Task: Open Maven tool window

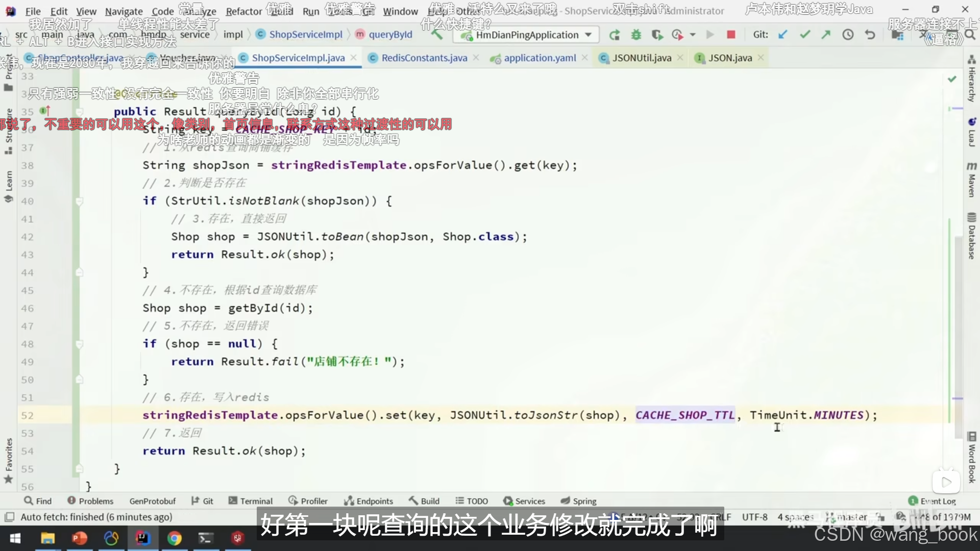Action: [x=972, y=180]
